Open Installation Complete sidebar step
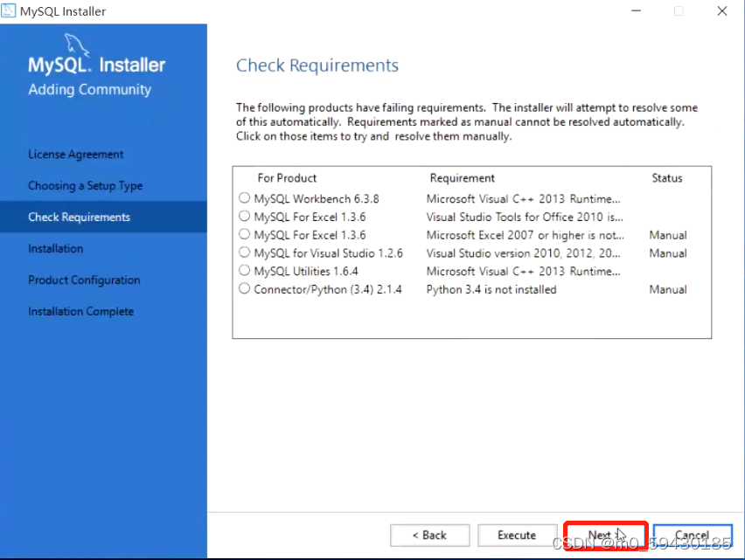 point(80,311)
